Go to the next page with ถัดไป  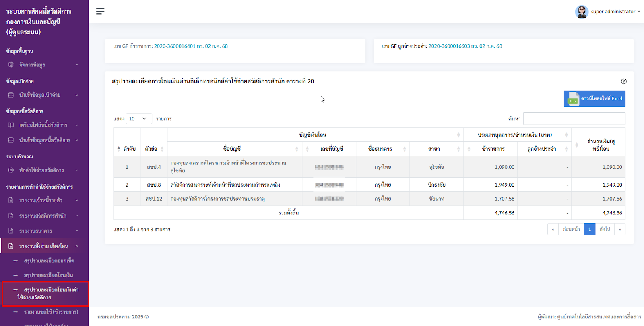[605, 229]
